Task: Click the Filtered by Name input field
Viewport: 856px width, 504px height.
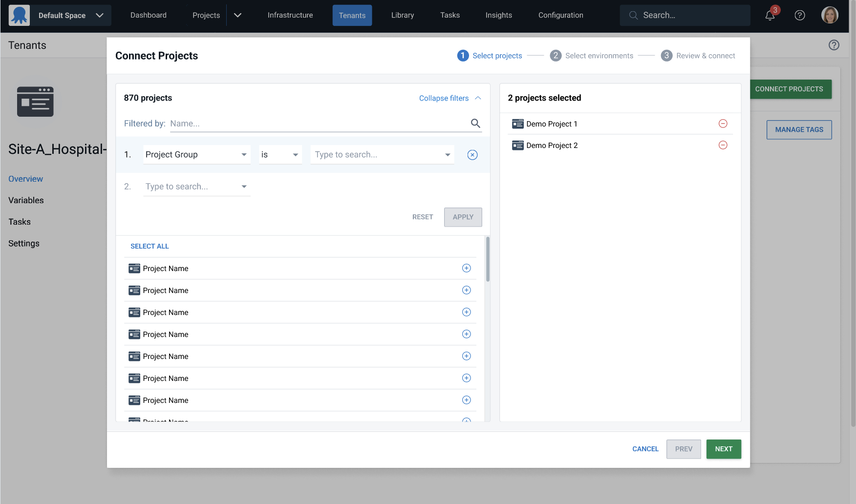Action: pos(318,124)
